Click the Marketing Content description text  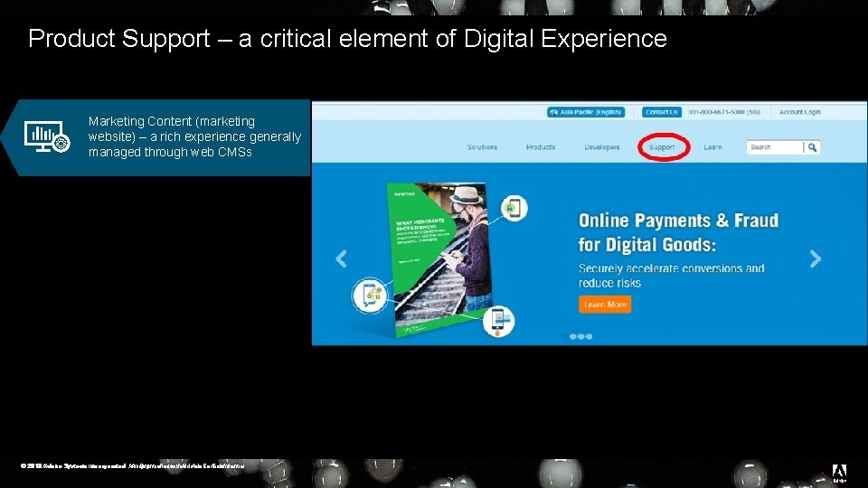click(195, 136)
